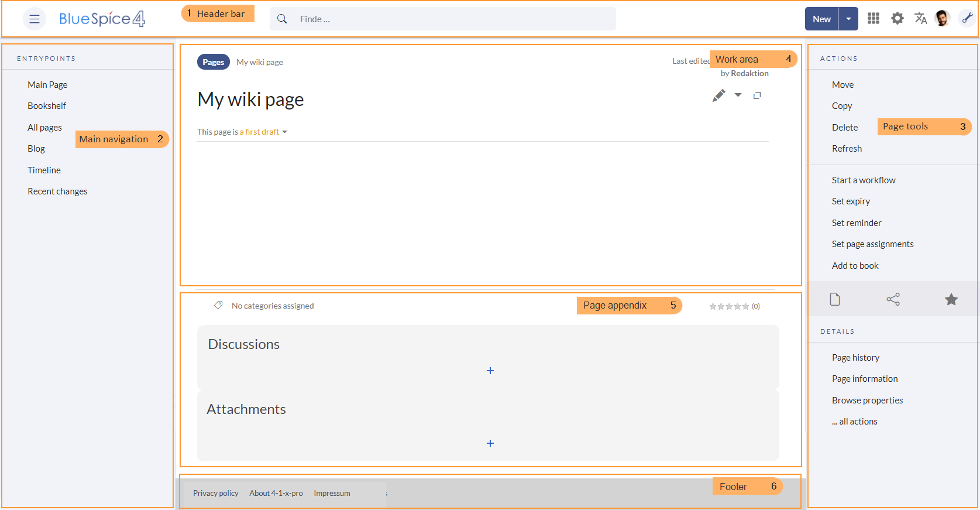The width and height of the screenshot is (980, 510).
Task: Open the language translation menu
Action: (921, 19)
